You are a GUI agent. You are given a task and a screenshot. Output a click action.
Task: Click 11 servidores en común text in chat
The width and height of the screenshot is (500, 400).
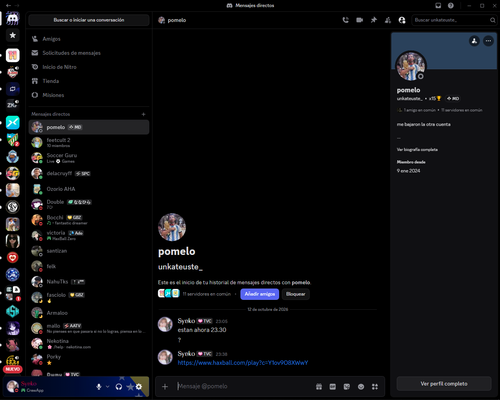pyautogui.click(x=207, y=294)
